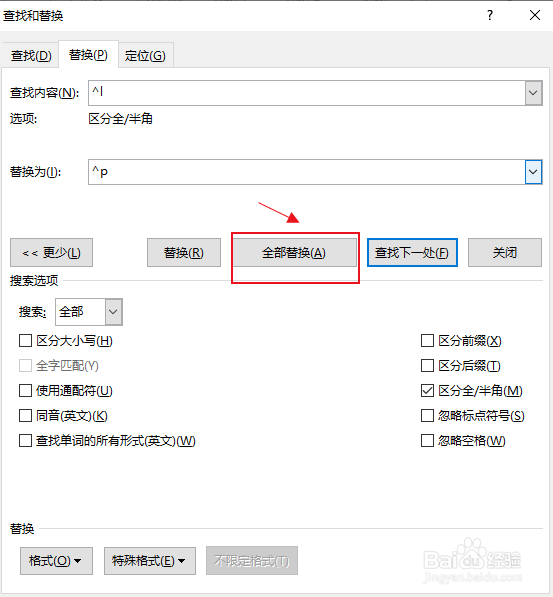The image size is (553, 597).
Task: Expand the 查找内容 history dropdown arrow
Action: click(x=533, y=93)
